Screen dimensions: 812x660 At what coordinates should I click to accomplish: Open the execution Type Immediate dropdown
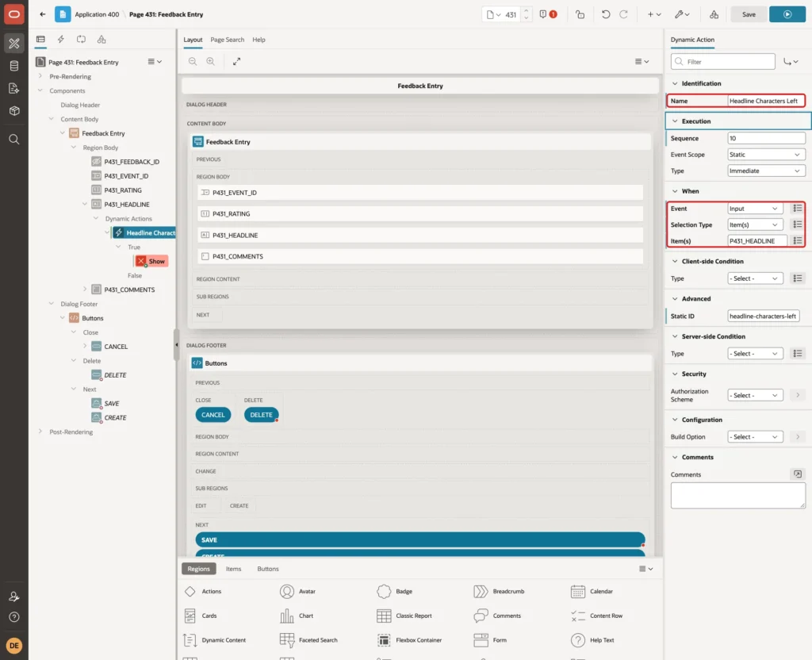(766, 171)
